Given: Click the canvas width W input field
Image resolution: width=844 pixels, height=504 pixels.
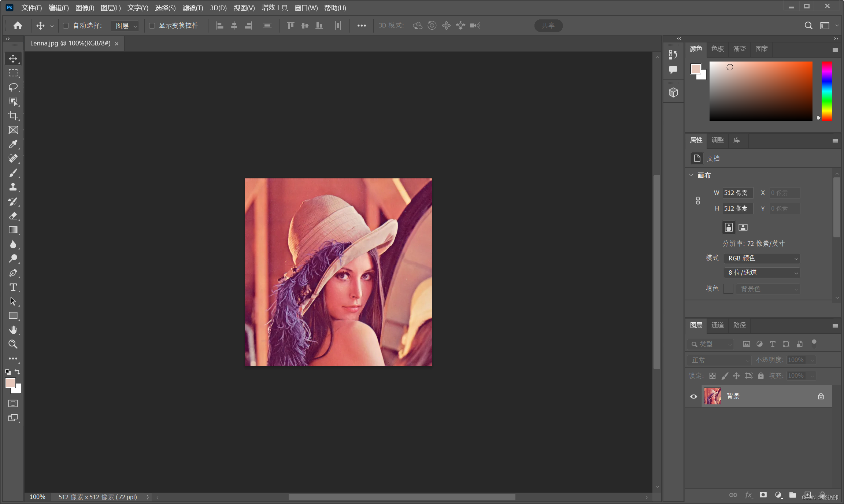Looking at the screenshot, I should pos(737,193).
